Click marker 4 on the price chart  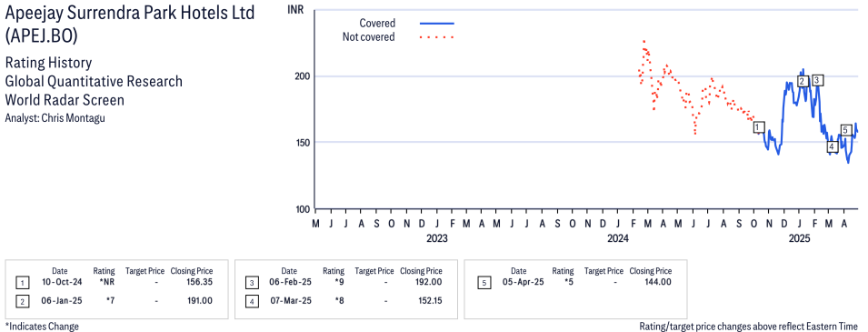pos(832,146)
